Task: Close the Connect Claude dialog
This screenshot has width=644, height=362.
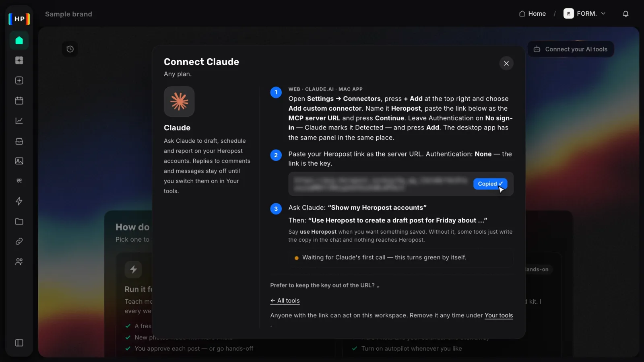Action: (x=506, y=63)
